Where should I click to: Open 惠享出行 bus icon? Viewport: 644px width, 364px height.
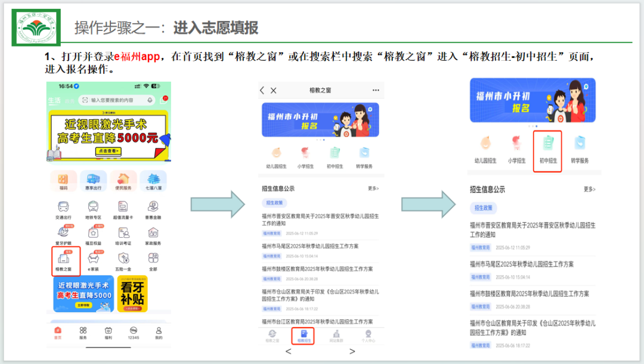(93, 181)
